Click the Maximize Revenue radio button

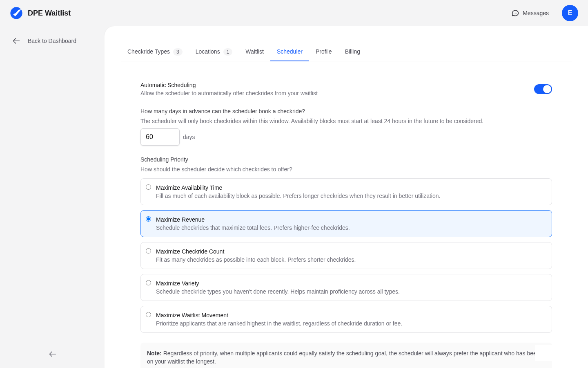pos(148,219)
